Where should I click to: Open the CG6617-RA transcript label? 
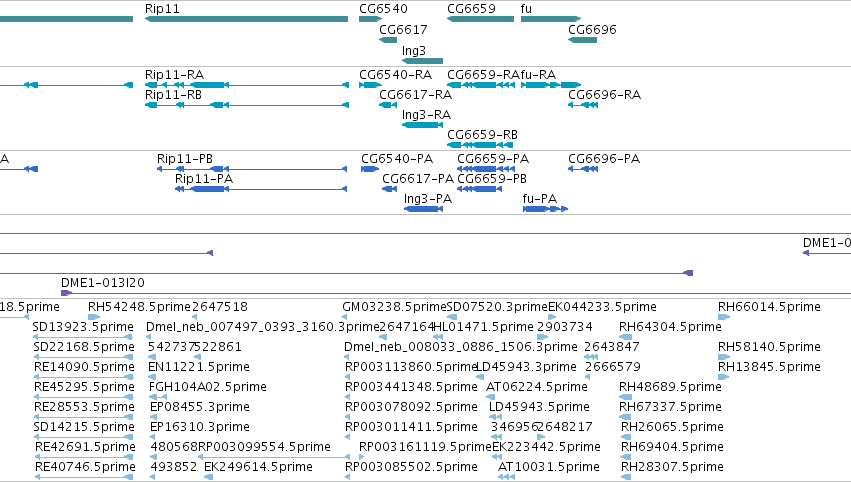tap(416, 94)
